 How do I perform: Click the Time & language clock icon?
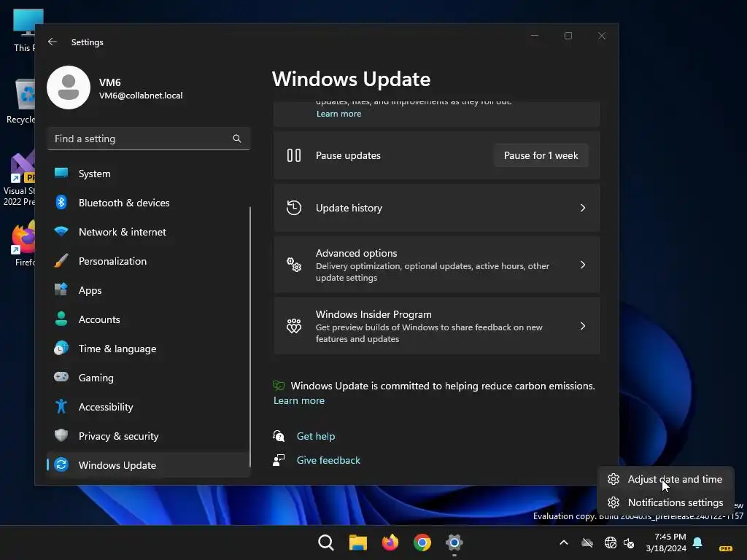click(x=61, y=349)
